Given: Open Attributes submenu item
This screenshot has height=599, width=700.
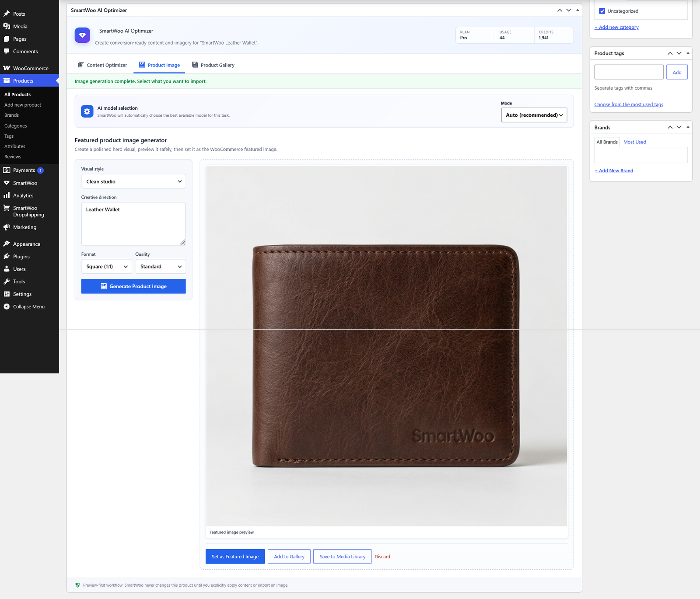Looking at the screenshot, I should [15, 146].
